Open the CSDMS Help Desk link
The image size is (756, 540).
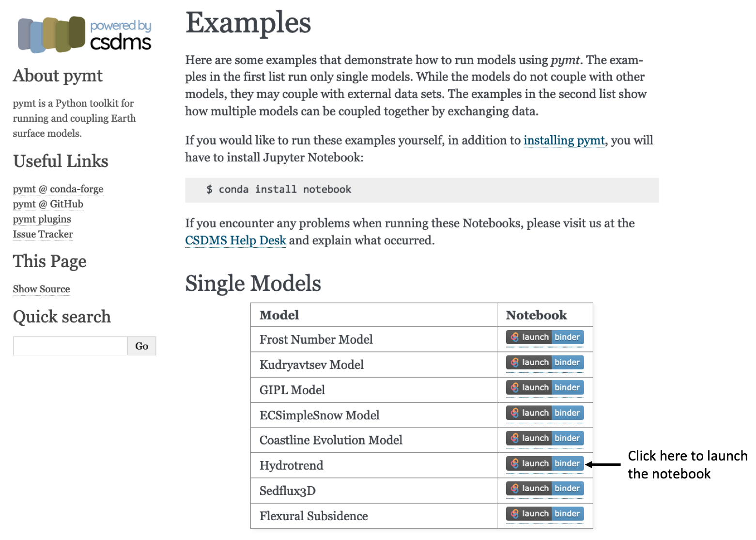(235, 240)
